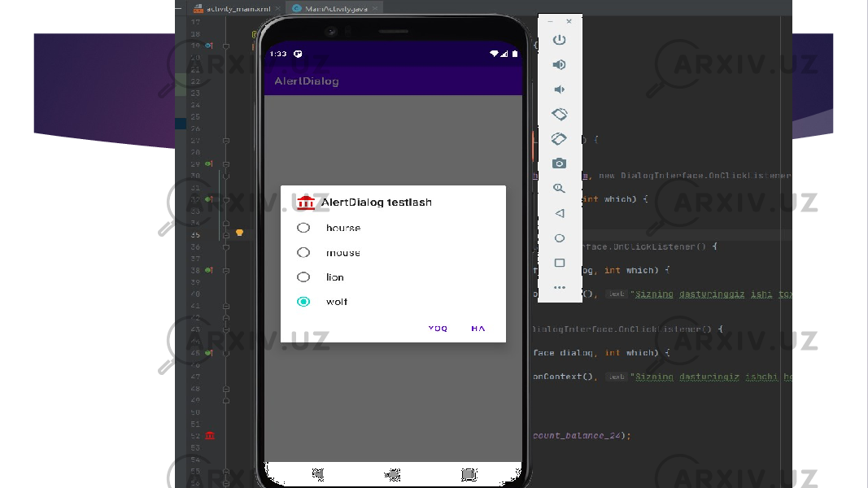Click the Wi-Fi icon in phone status bar

pos(494,54)
